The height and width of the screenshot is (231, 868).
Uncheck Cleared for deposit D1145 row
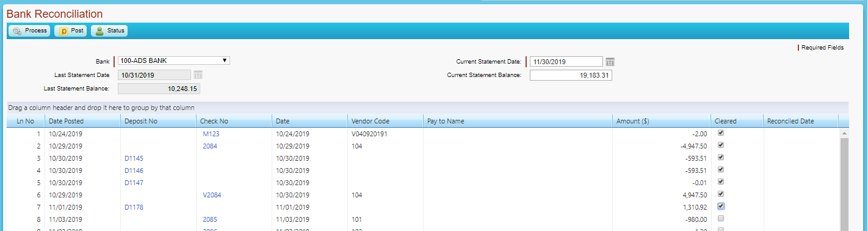pyautogui.click(x=721, y=157)
